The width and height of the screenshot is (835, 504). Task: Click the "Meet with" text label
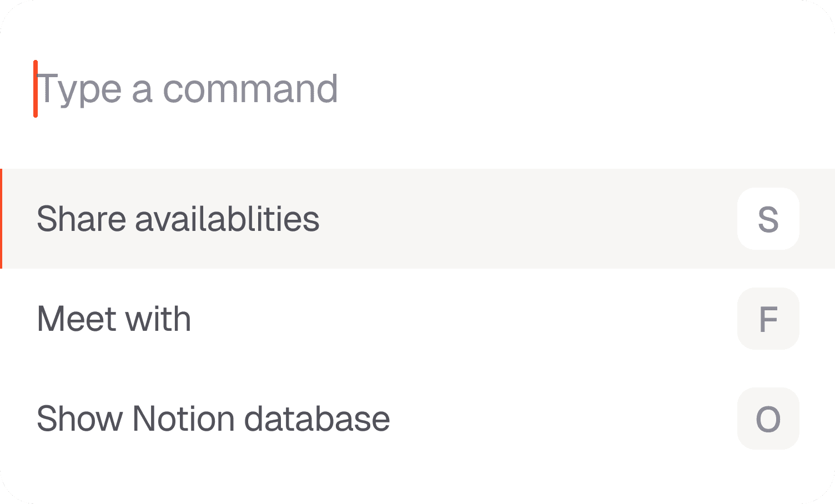pos(114,319)
